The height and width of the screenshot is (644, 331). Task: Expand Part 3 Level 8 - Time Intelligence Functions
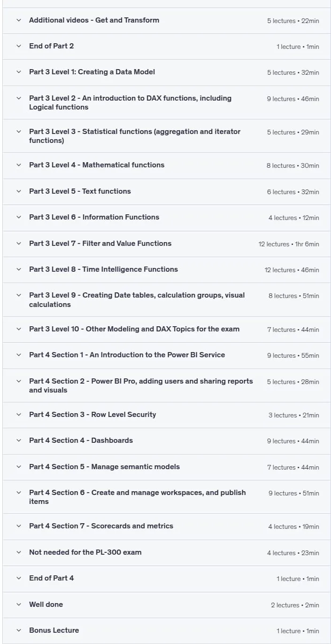click(x=167, y=269)
